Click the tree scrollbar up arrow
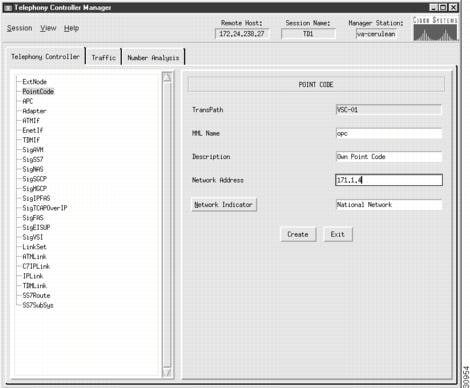470x388 pixels. [x=167, y=77]
